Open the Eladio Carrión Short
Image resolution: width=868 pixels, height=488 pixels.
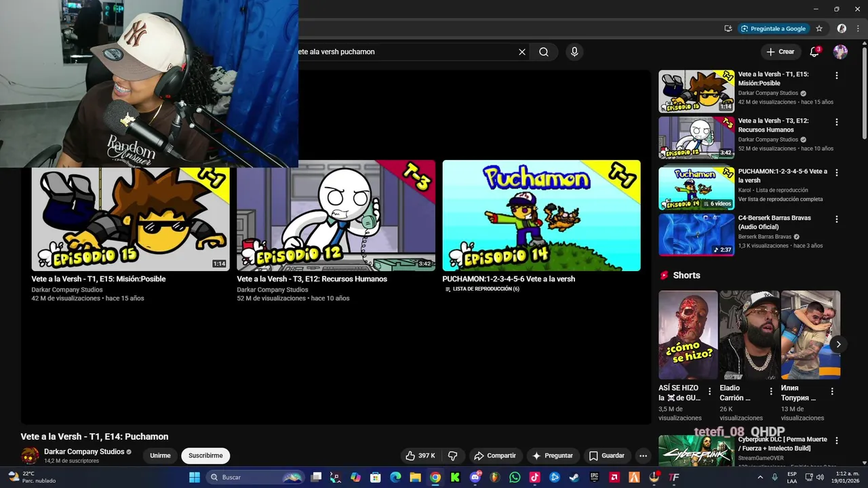point(749,335)
